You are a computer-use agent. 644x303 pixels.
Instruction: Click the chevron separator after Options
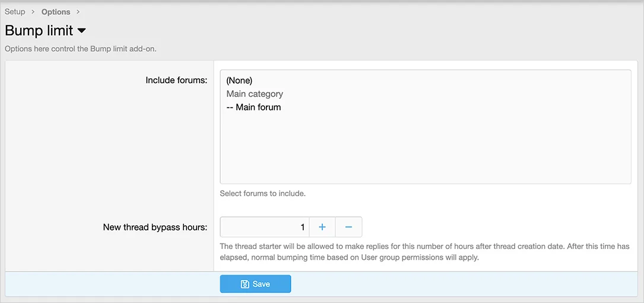coord(78,12)
